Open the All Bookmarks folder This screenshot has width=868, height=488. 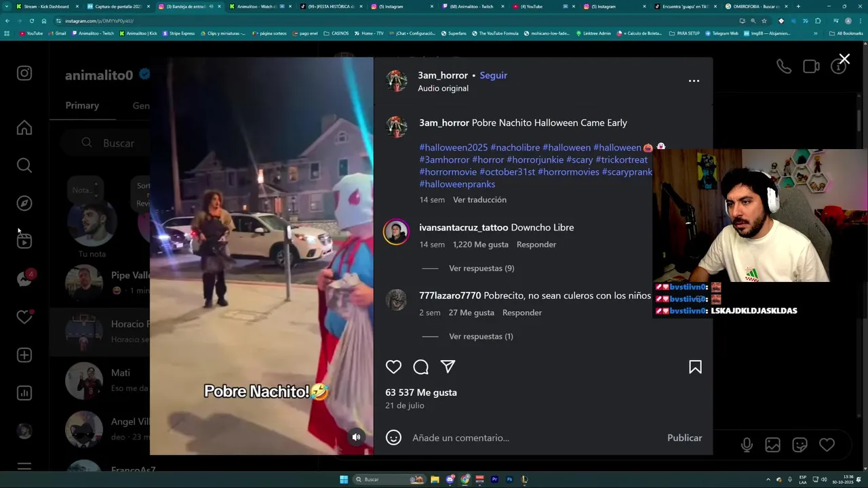(x=846, y=33)
